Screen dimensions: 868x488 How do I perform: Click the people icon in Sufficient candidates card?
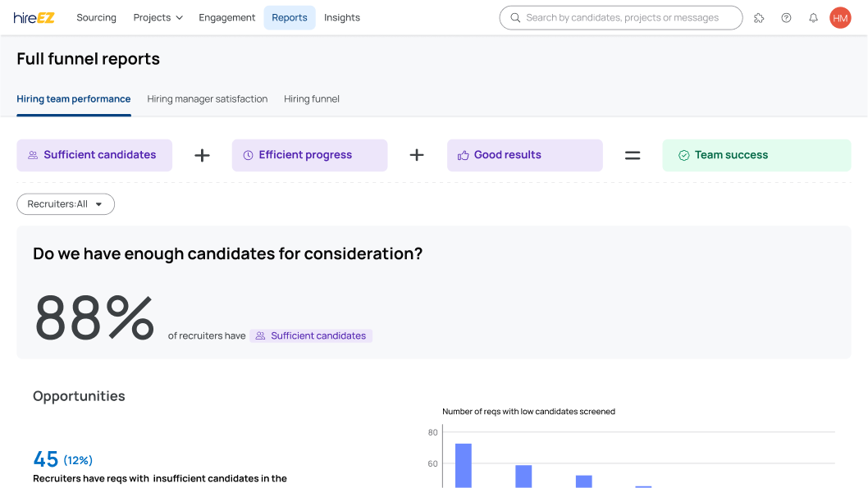coord(33,155)
